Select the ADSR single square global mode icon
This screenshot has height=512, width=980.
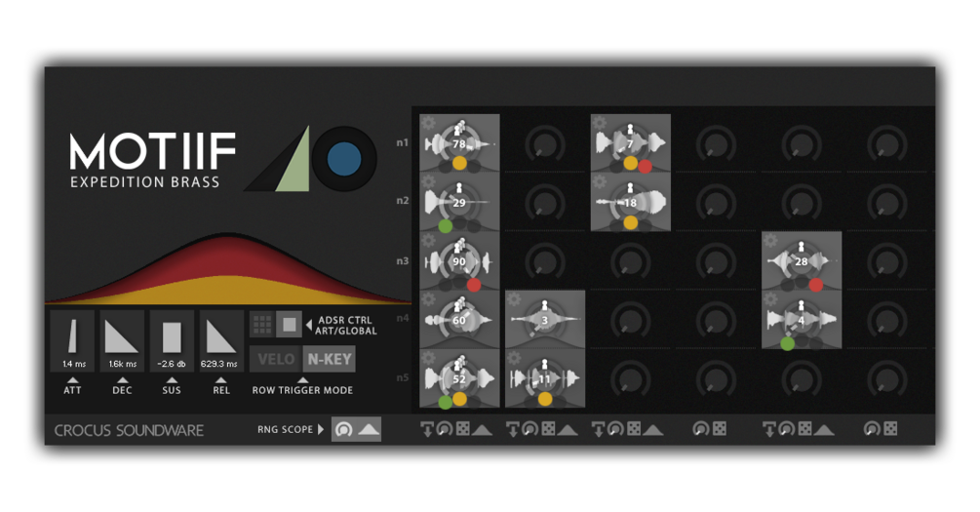coord(289,325)
